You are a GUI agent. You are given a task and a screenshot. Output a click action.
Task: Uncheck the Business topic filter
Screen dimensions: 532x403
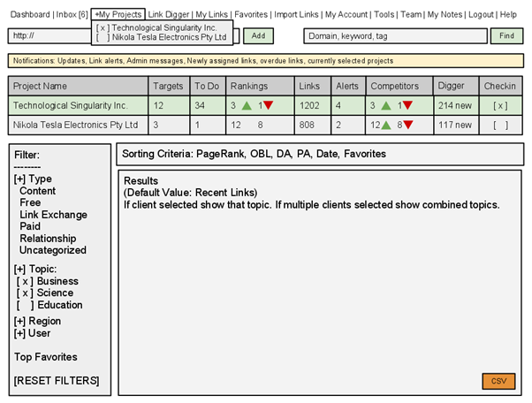pos(25,281)
